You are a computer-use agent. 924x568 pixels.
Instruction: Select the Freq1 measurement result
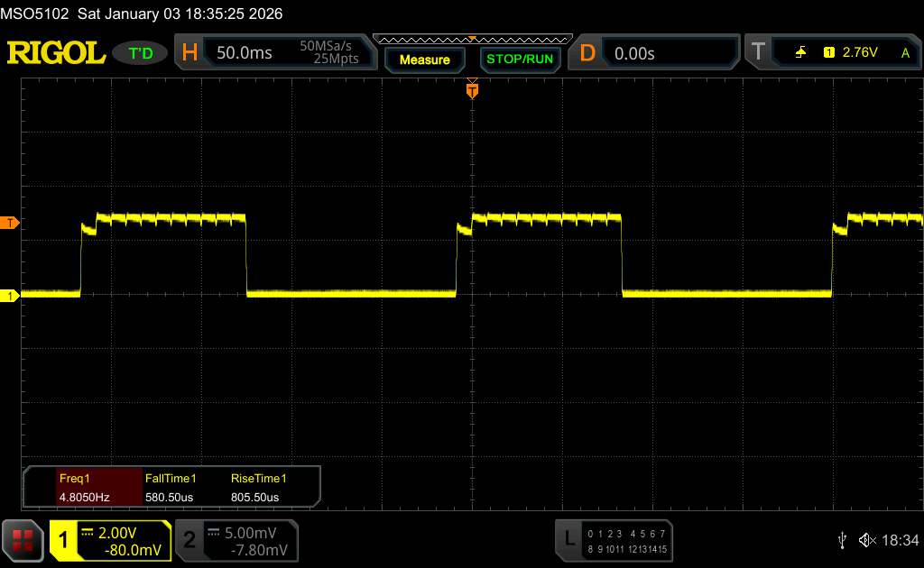(83, 487)
